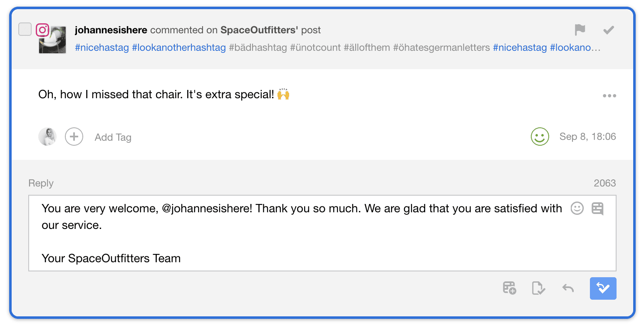This screenshot has width=644, height=328.
Task: Click inside the reply text box
Action: click(322, 233)
